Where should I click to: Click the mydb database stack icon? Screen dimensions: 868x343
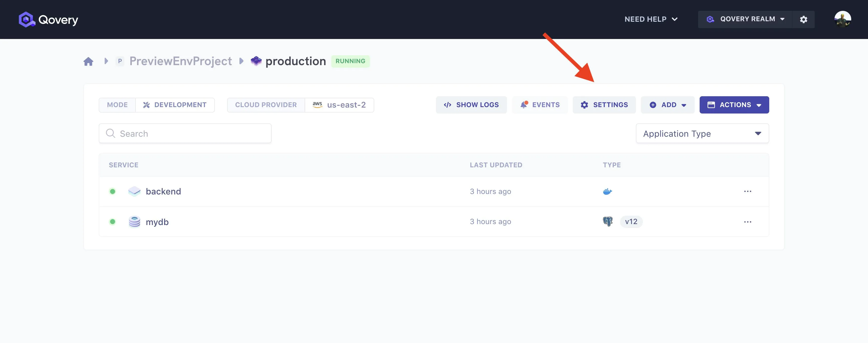[x=135, y=222]
